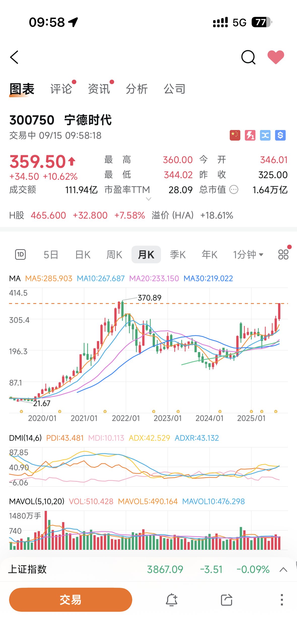Tap MAVOL(5,10,20) indicator title

37,501
